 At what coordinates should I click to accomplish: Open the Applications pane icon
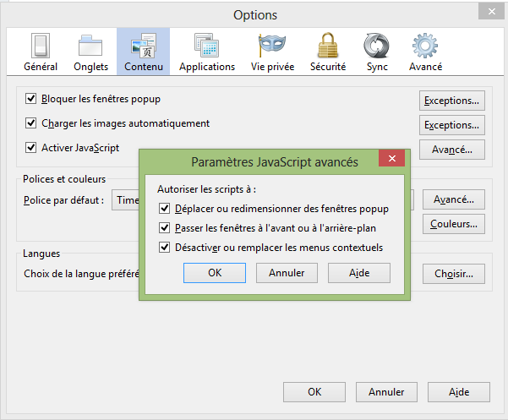[207, 46]
